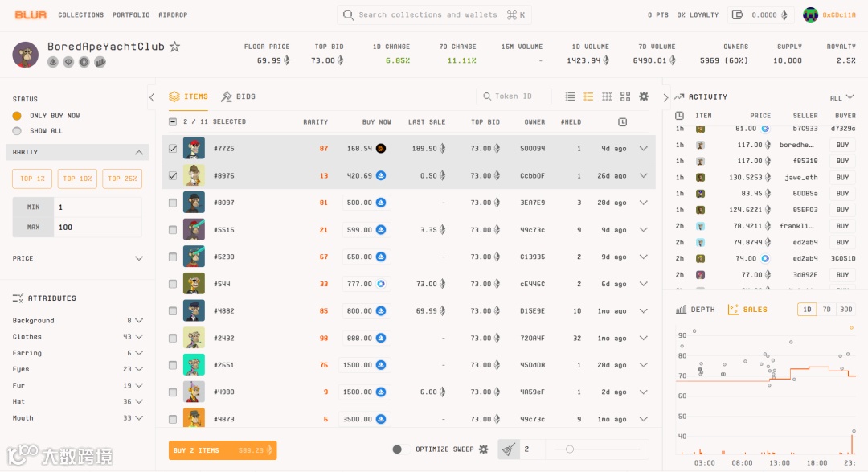Open the account avatar 0xC0c11A

coord(810,15)
